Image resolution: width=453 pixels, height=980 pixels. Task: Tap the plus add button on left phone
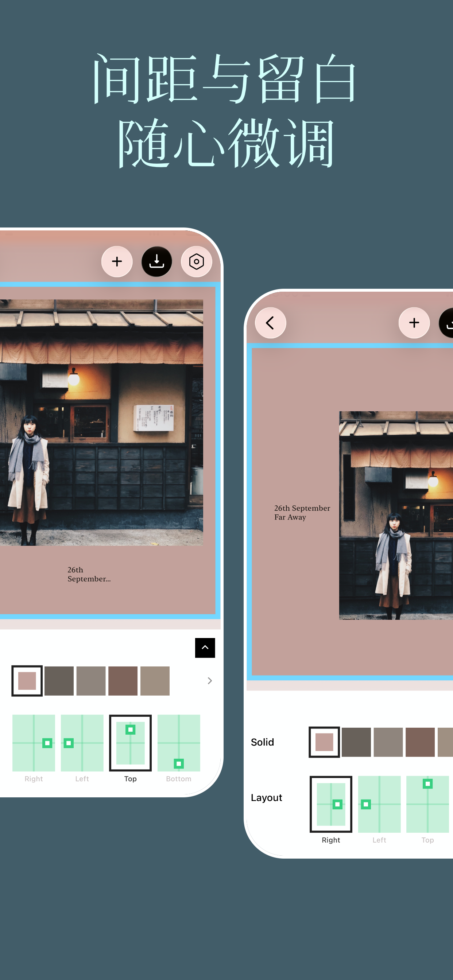pyautogui.click(x=117, y=261)
